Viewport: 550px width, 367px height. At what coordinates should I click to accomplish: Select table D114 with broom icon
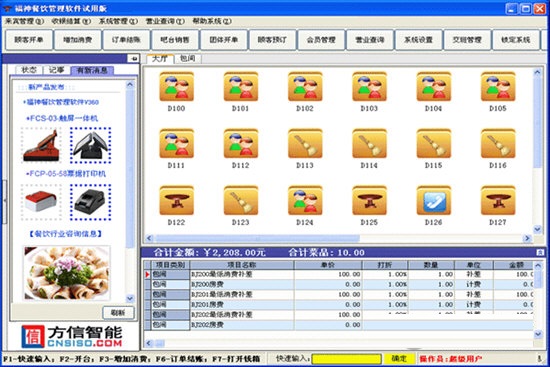[x=369, y=143]
